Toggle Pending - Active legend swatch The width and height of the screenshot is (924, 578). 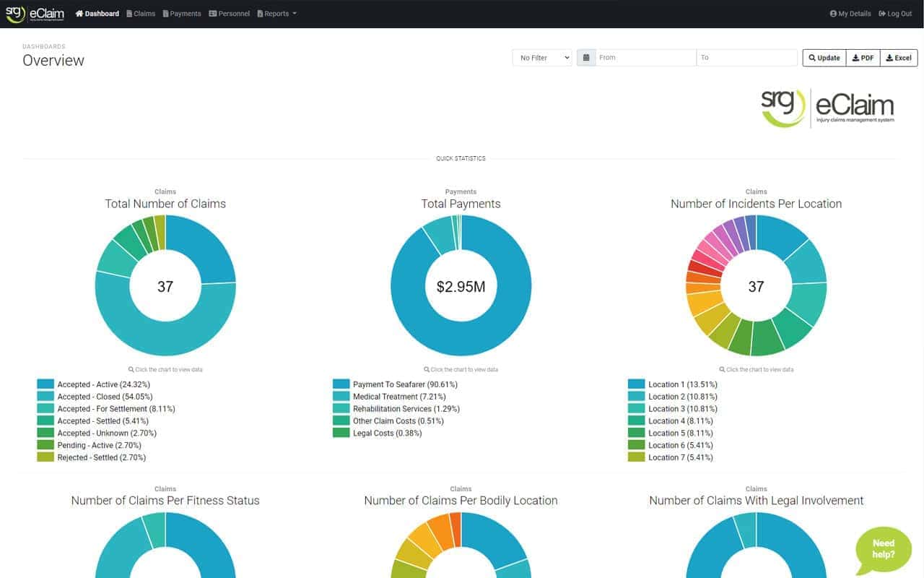click(x=45, y=445)
